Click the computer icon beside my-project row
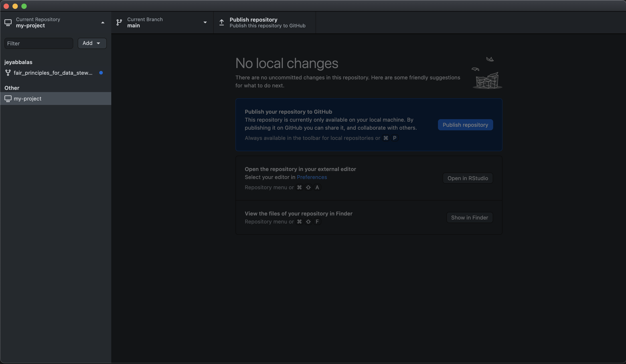Screen dimensions: 626x364 pos(8,99)
